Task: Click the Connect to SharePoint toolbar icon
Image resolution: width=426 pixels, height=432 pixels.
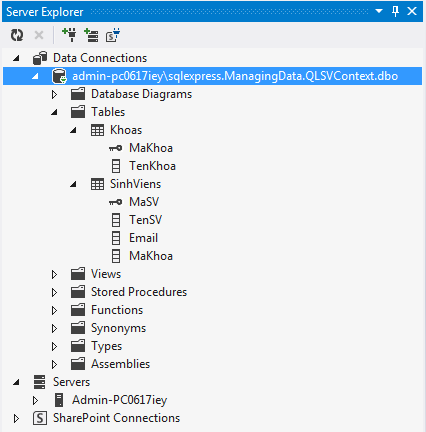Action: coord(113,35)
